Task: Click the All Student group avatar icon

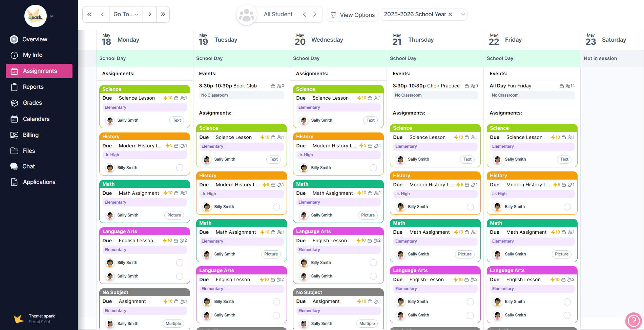Action: [x=247, y=15]
